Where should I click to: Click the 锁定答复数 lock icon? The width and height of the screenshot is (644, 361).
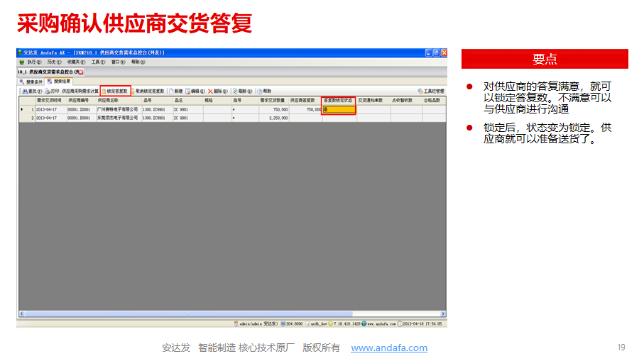104,91
